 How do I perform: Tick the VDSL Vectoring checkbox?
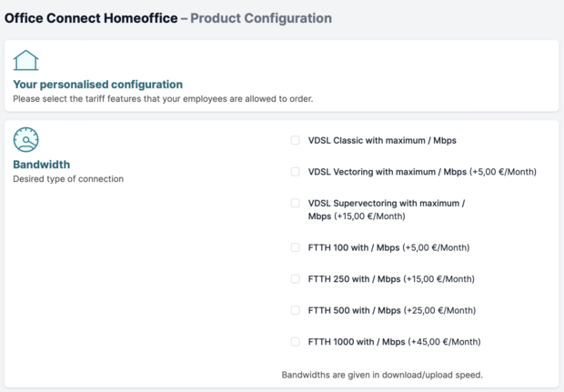[x=296, y=171]
